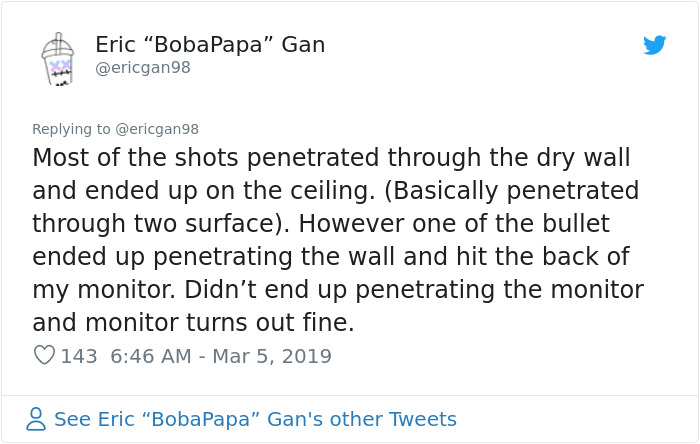This screenshot has width=700, height=444.
Task: Click the word "BobaPapa" in the header name
Action: [x=210, y=45]
